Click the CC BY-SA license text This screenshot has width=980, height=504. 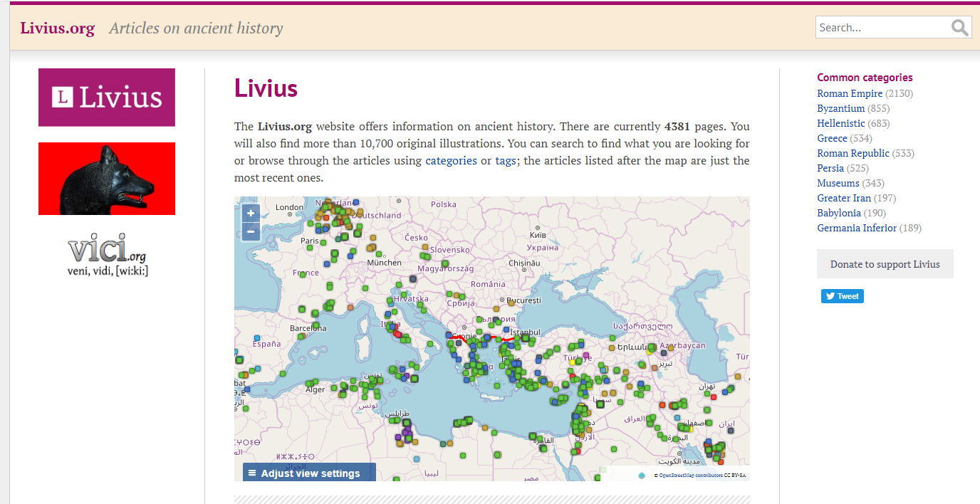pyautogui.click(x=736, y=476)
